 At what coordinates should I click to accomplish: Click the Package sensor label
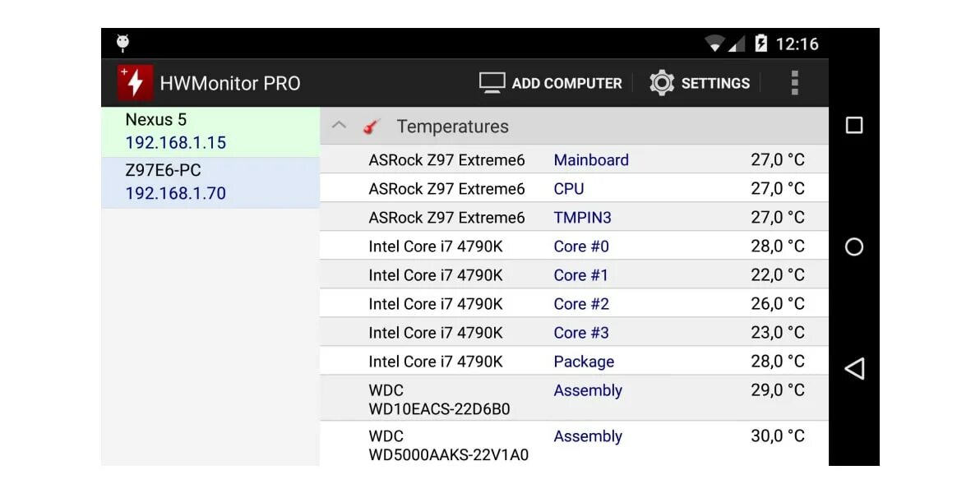[x=584, y=362]
